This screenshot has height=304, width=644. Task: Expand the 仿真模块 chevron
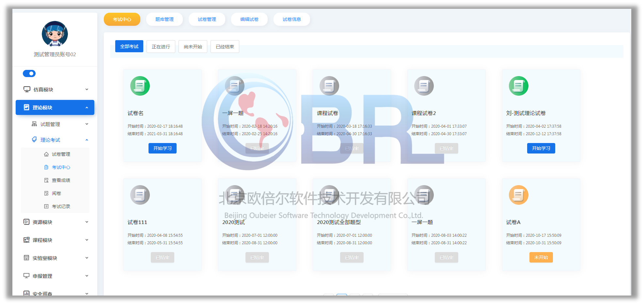[87, 89]
